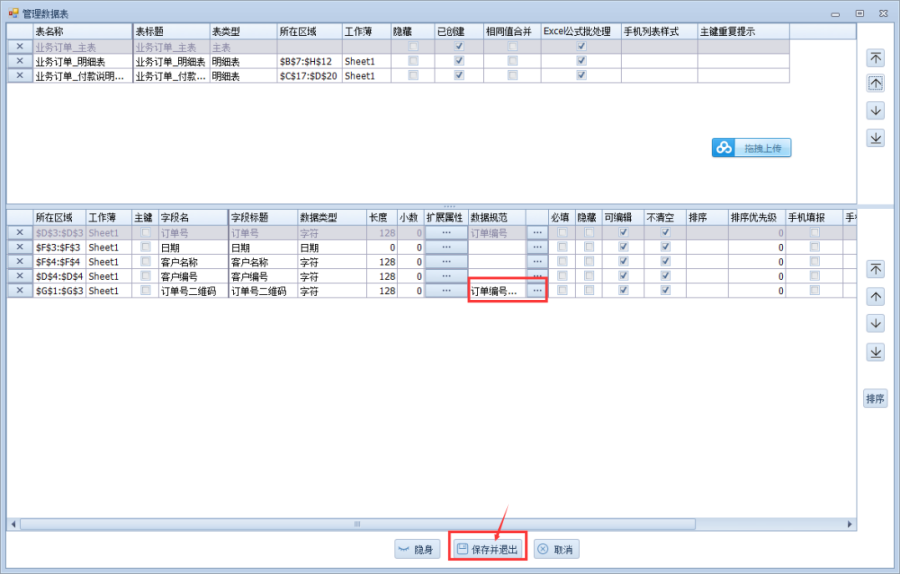The image size is (900, 574).
Task: Open 数据规范 ellipsis for 订单号二维码 row
Action: coord(537,290)
